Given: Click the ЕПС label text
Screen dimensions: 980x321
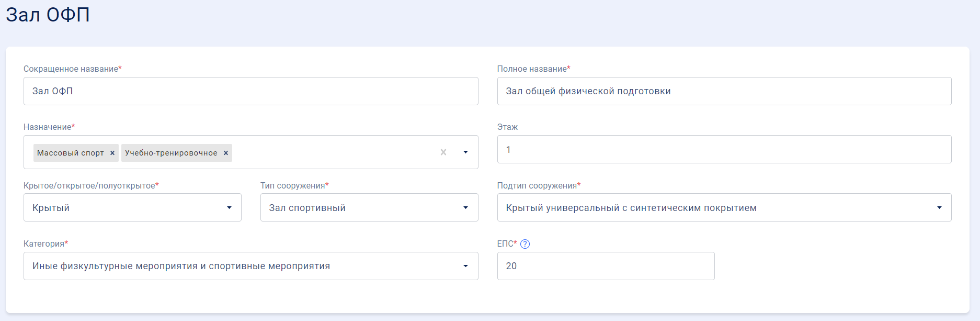Looking at the screenshot, I should click(507, 244).
